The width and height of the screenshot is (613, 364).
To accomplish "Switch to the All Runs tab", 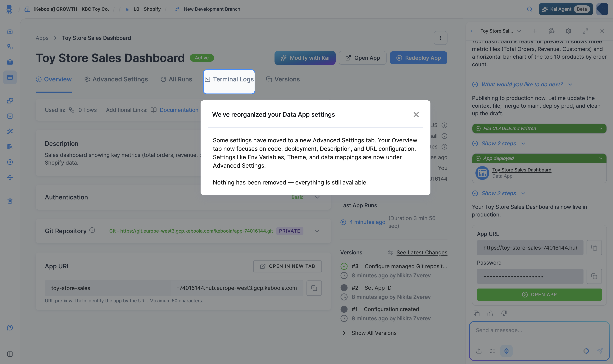I will [x=176, y=80].
